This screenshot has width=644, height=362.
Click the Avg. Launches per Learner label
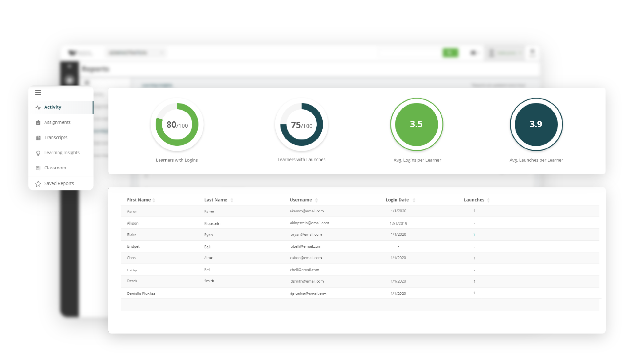tap(536, 160)
